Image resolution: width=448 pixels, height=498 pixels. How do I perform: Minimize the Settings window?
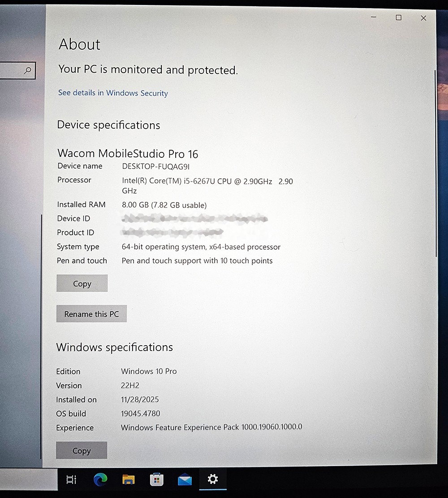pos(374,17)
